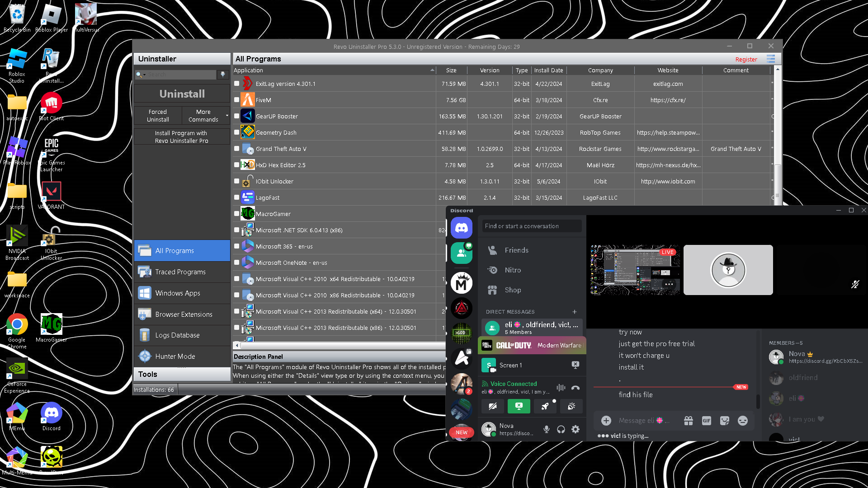
Task: Open the GIF picker in chat
Action: [x=706, y=421]
